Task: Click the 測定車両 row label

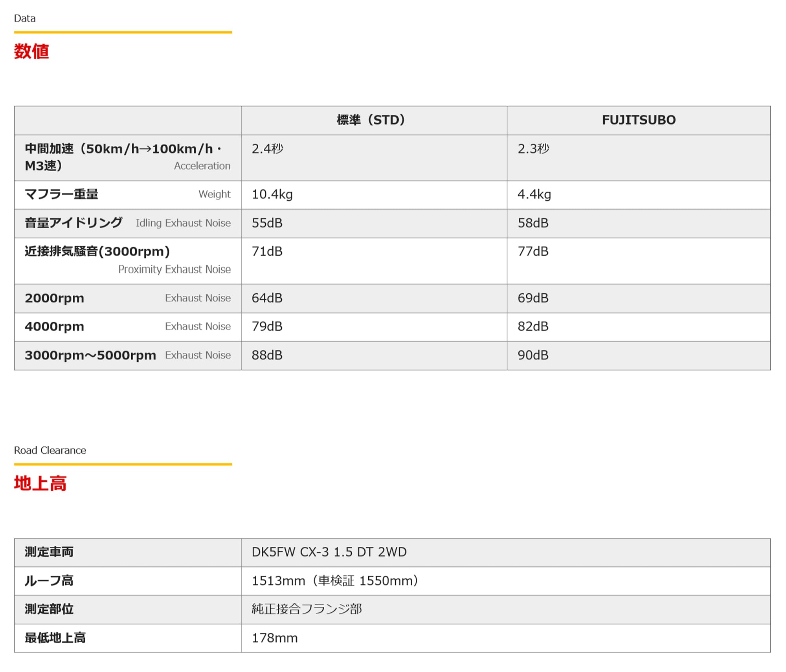Action: pyautogui.click(x=49, y=552)
